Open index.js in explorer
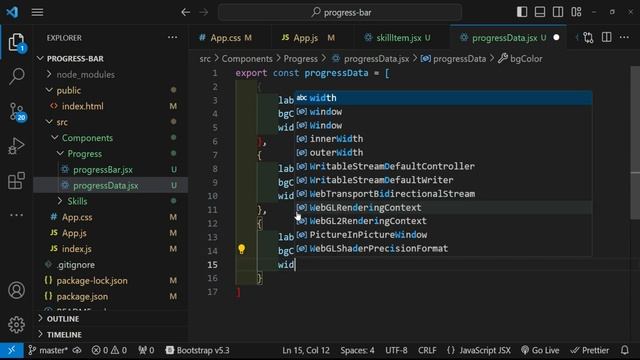Image resolution: width=640 pixels, height=360 pixels. pos(76,249)
